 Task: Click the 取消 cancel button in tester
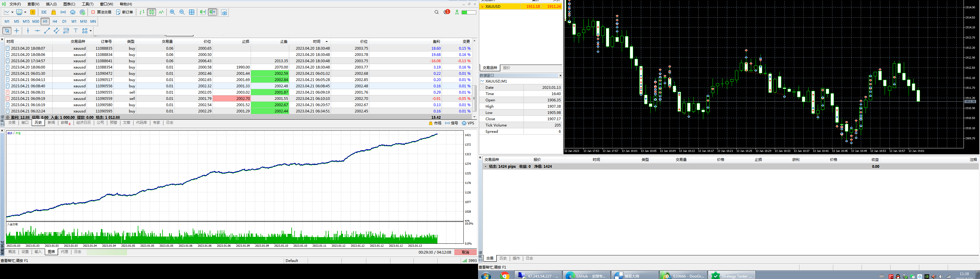pos(465,252)
